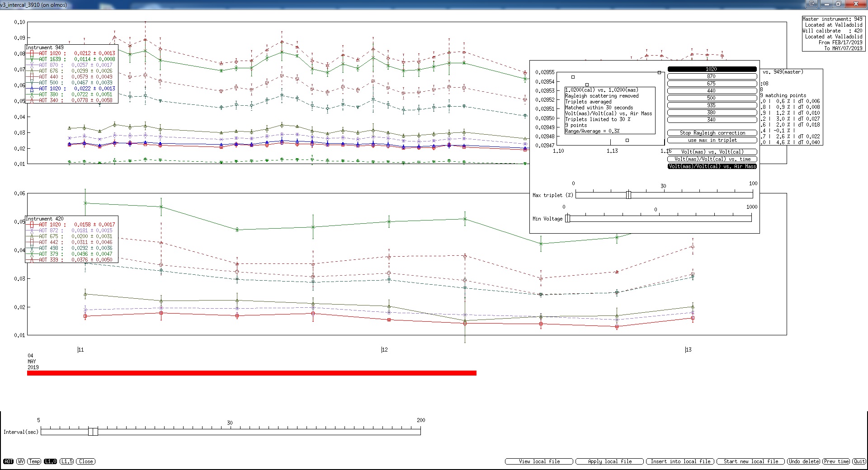Screen dimensions: 868x470
Task: Click '9 matching points' text
Action: point(783,95)
